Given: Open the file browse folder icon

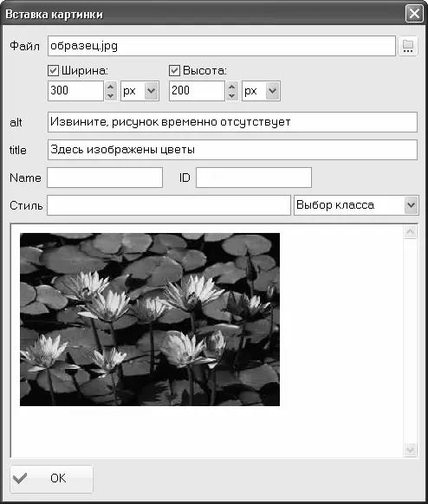Looking at the screenshot, I should 408,46.
